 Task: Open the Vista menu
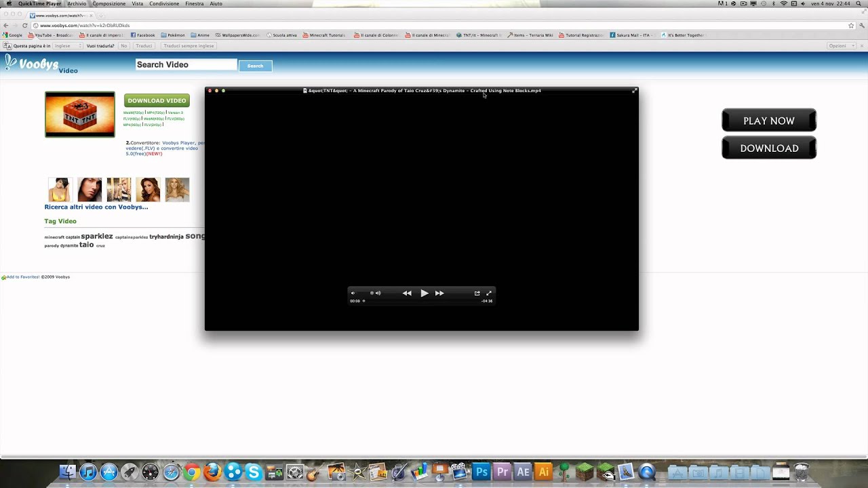pos(138,4)
